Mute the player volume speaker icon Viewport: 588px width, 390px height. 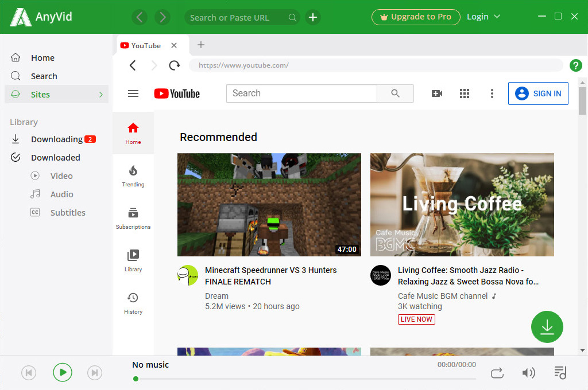tap(529, 373)
